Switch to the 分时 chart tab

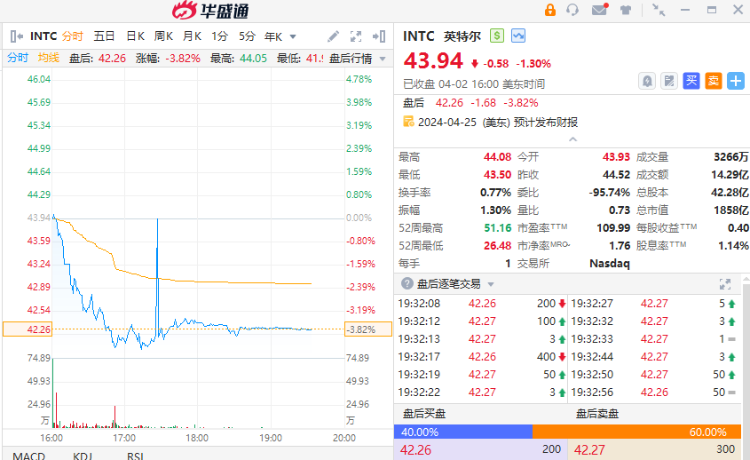point(73,36)
